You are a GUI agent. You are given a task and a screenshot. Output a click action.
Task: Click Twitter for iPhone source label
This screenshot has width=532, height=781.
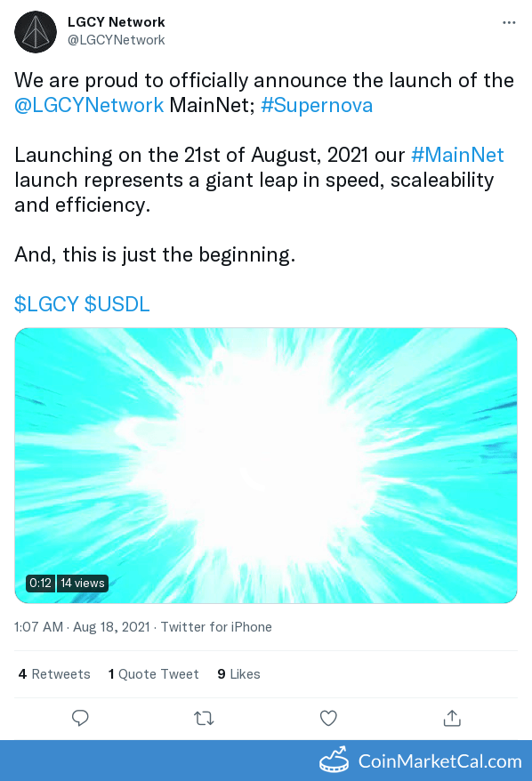coord(216,627)
